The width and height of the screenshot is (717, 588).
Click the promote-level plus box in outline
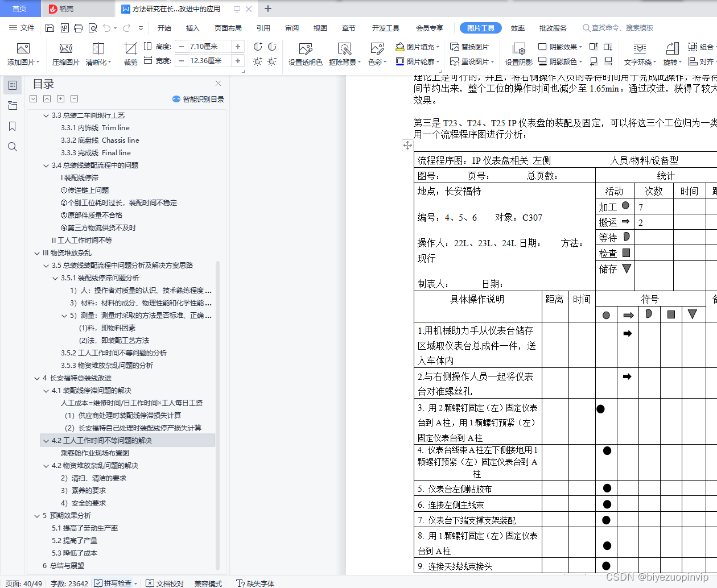60,99
